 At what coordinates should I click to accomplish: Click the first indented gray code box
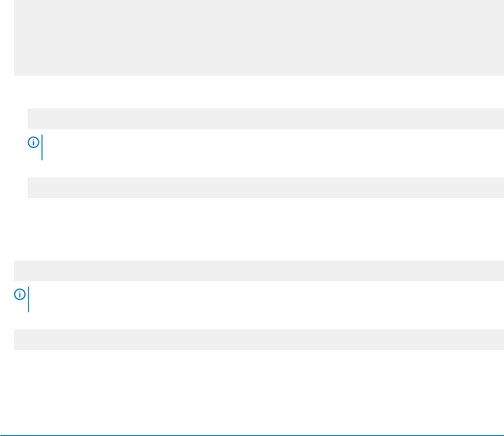(266, 119)
